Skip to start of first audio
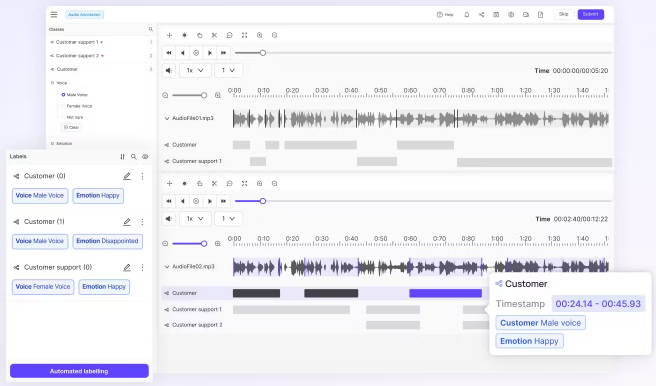The image size is (656, 386). 169,53
